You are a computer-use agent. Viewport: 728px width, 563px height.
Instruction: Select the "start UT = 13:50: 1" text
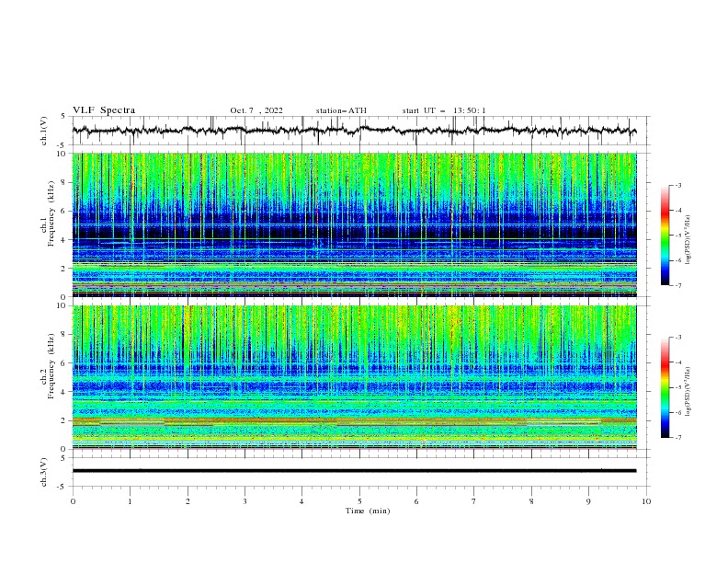click(x=444, y=110)
